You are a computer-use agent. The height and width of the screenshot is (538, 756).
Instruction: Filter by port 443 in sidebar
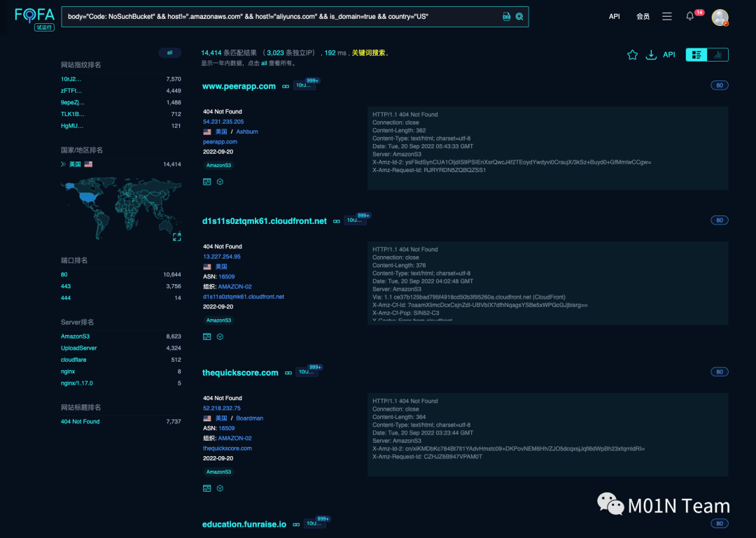tap(66, 286)
